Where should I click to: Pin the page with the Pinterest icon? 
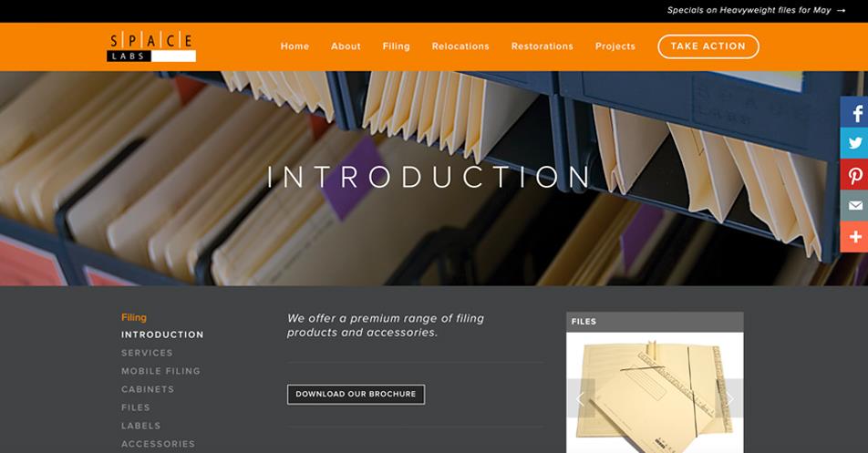tap(854, 175)
